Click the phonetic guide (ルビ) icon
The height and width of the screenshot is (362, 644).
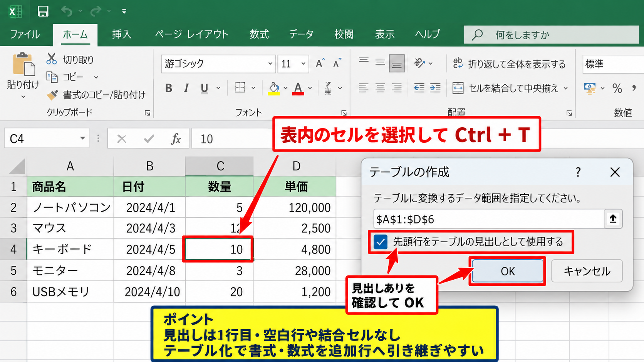click(x=328, y=88)
